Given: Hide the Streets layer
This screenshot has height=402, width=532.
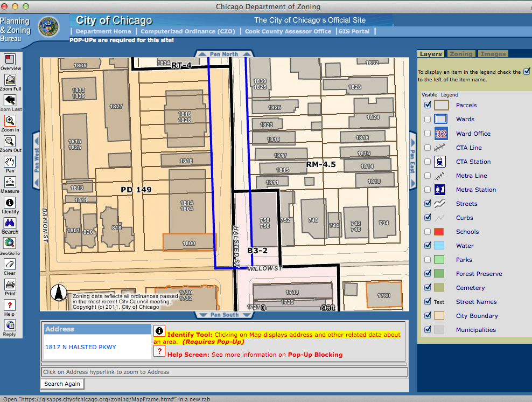Looking at the screenshot, I should pyautogui.click(x=428, y=203).
